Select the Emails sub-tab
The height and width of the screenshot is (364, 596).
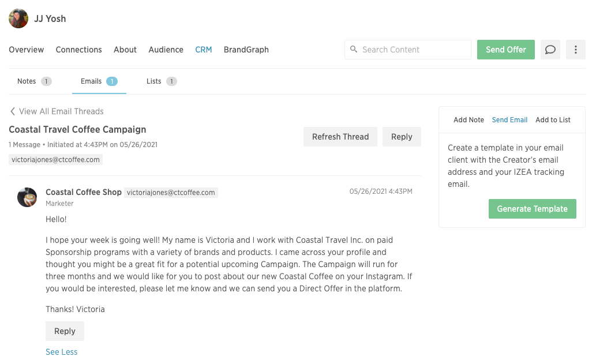click(99, 81)
